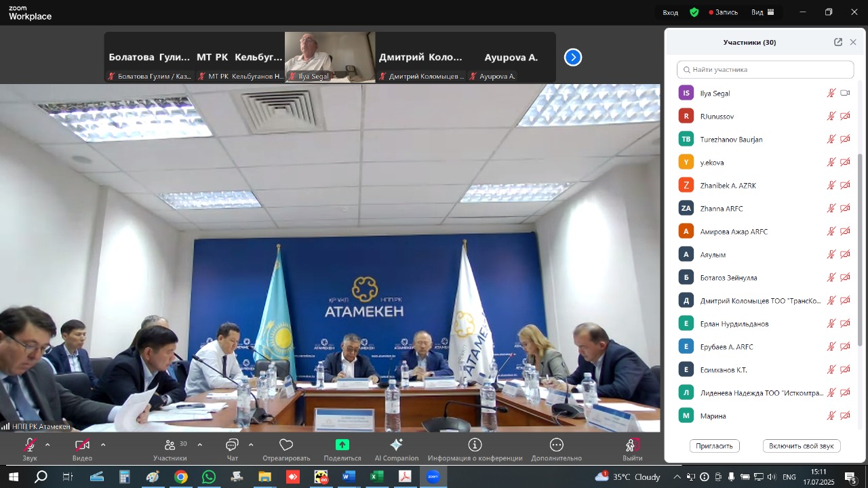Screen dimensions: 868x488
Task: Click the Пригласить button
Action: [715, 446]
